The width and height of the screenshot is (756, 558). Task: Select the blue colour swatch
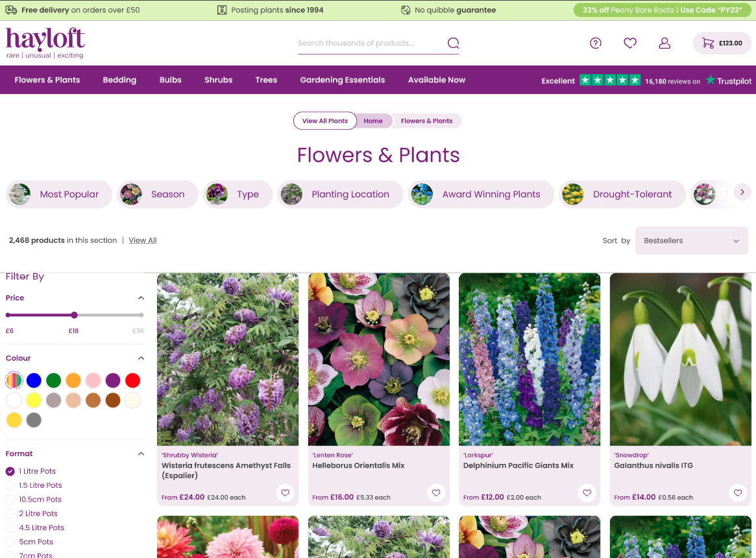[x=34, y=380]
